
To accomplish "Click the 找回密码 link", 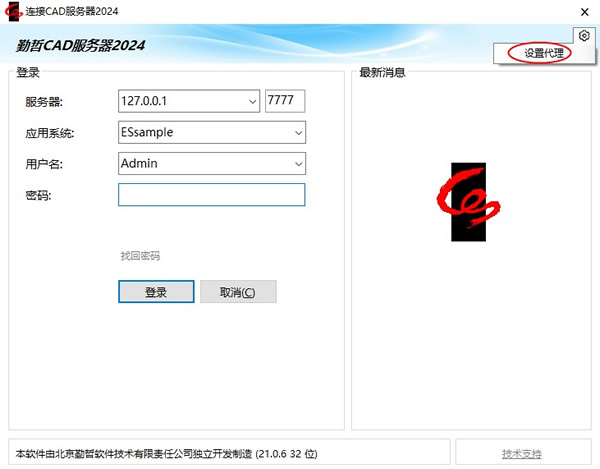I will click(140, 256).
